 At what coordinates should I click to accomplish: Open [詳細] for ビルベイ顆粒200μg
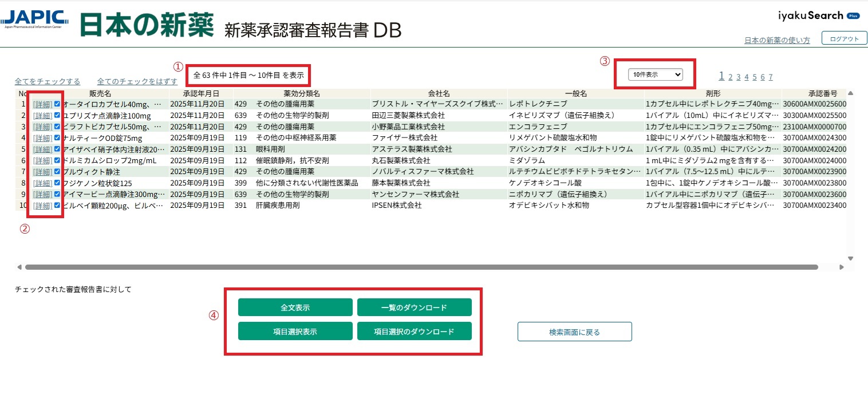[42, 206]
